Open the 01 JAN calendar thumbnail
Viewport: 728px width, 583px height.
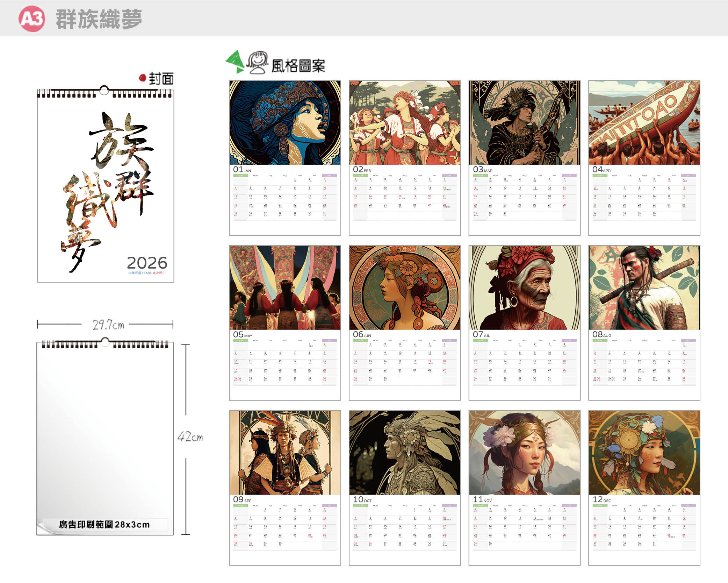tap(285, 158)
